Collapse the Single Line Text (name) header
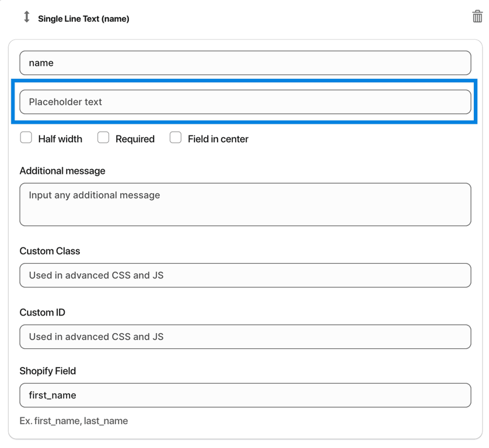The width and height of the screenshot is (489, 448). click(83, 19)
